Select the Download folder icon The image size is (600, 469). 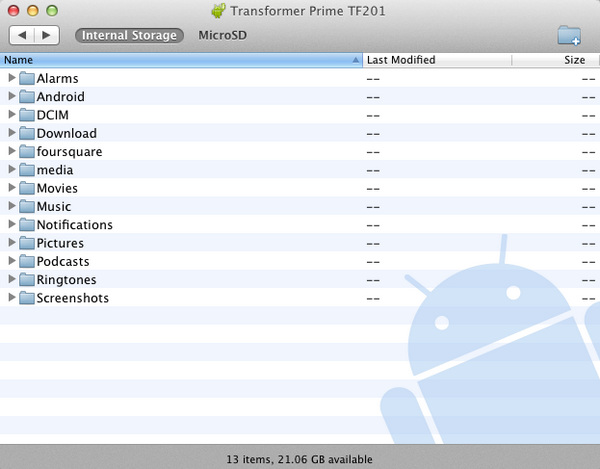point(27,134)
